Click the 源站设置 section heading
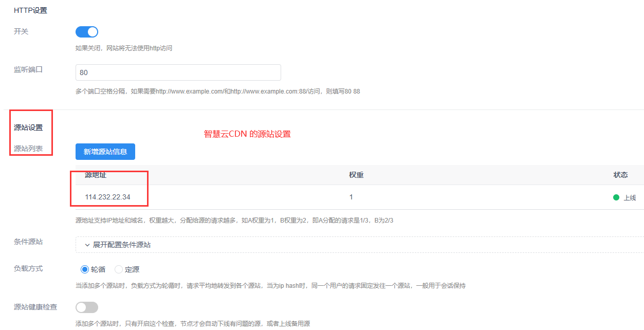 28,127
